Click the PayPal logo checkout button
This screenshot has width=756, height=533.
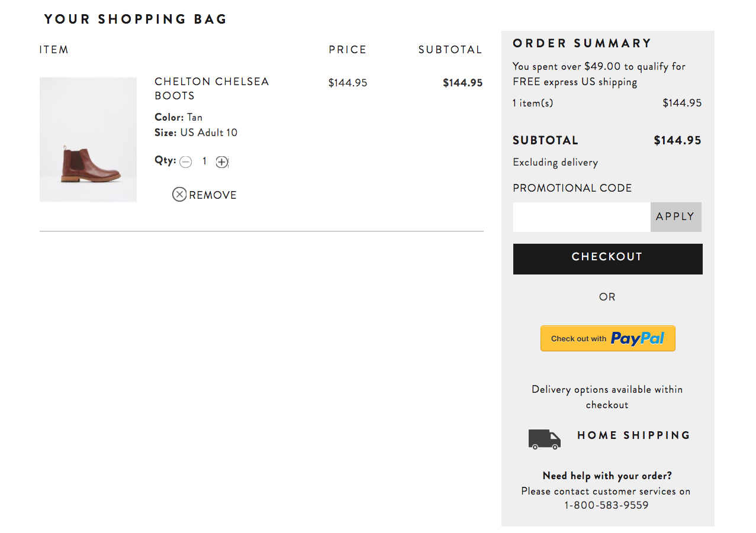[x=607, y=338]
